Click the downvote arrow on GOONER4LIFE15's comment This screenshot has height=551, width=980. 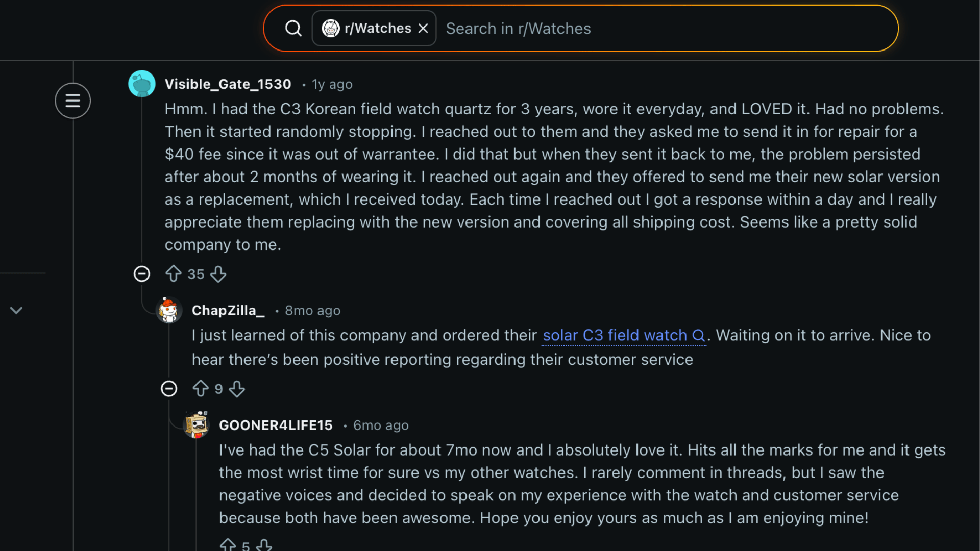264,544
